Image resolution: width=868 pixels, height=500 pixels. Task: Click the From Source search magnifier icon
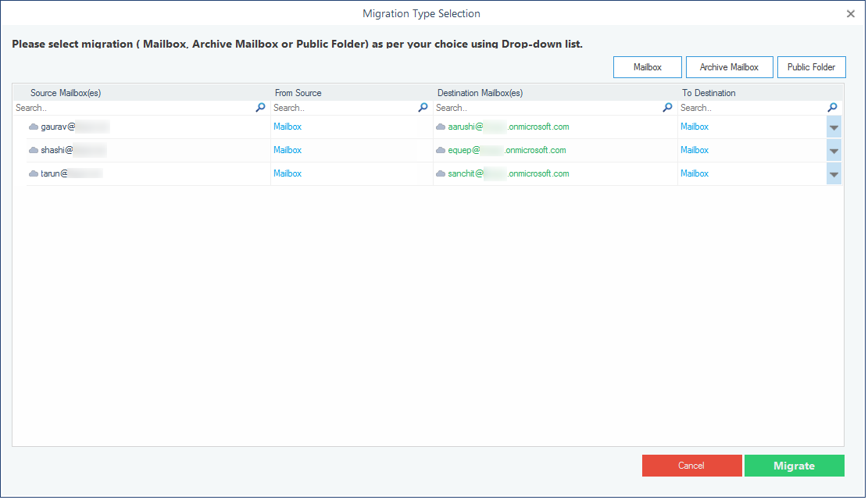(x=423, y=107)
